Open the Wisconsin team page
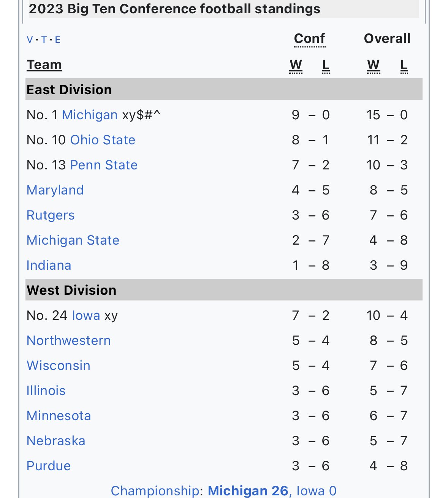The width and height of the screenshot is (448, 498). (x=59, y=365)
